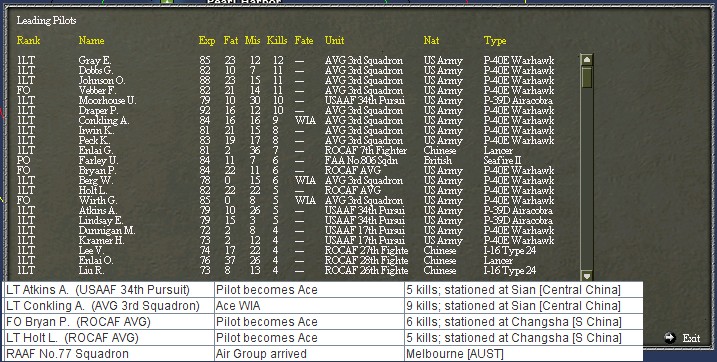Image resolution: width=717 pixels, height=362 pixels.
Task: Select pilot Irwin K.
Action: pyautogui.click(x=96, y=131)
